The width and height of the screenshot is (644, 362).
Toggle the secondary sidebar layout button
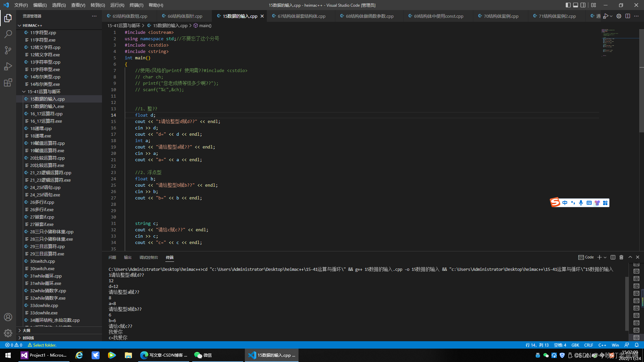[x=583, y=5]
